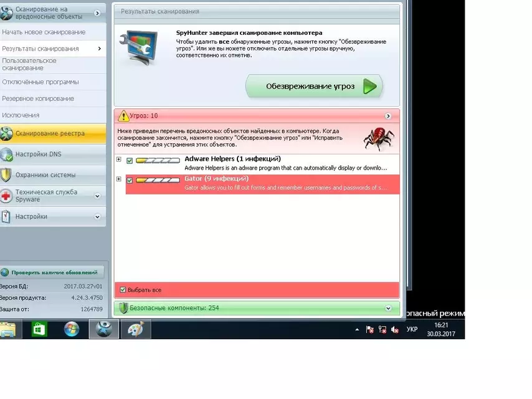Screen dimensions: 532x399
Task: Click the registry scan icon
Action: [6, 133]
